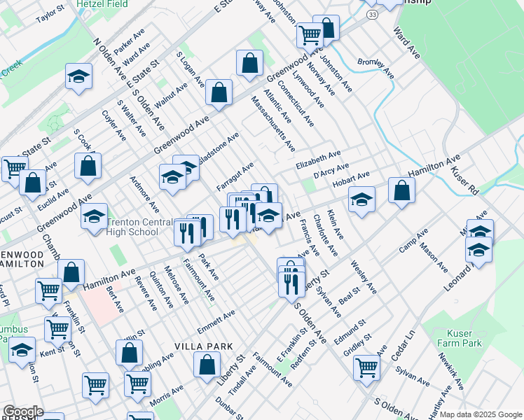Open the shopping bag marker by S Logan Ave

click(x=219, y=94)
